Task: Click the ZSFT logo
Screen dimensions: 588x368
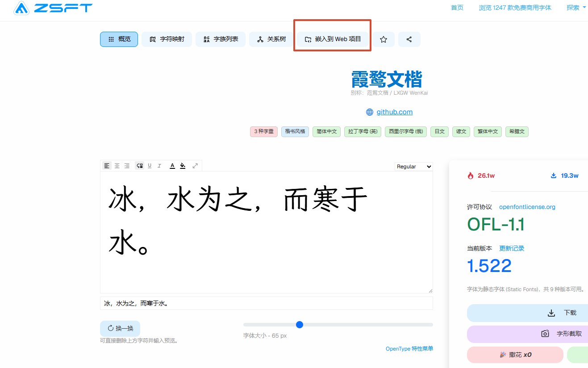Action: (x=53, y=8)
